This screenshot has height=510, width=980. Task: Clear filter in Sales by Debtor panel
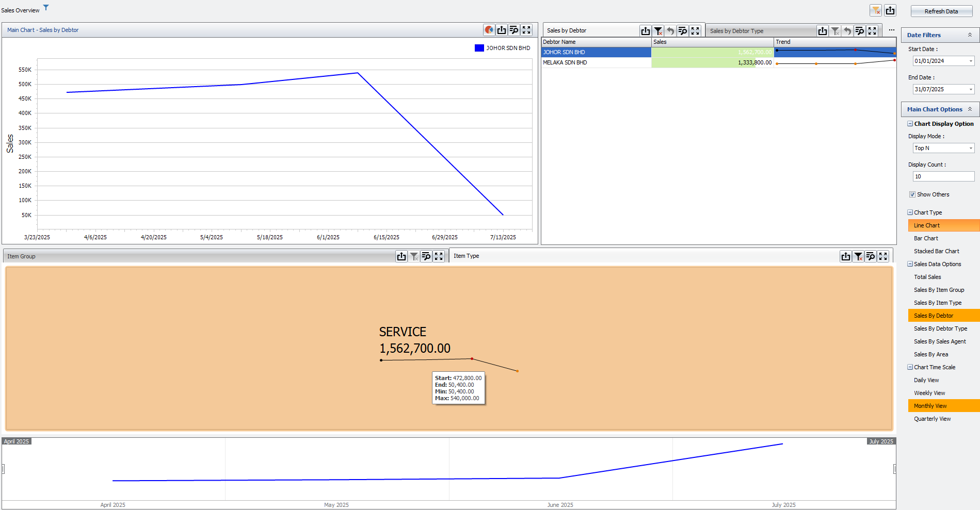658,31
